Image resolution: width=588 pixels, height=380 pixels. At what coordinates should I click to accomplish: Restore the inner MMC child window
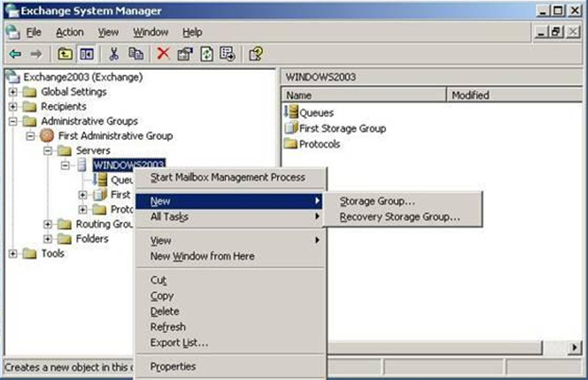tap(557, 32)
